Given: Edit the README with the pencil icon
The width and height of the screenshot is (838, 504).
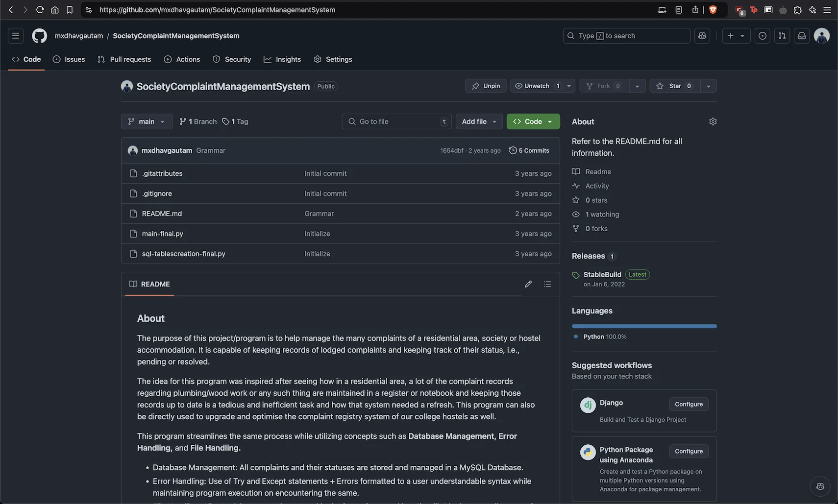Looking at the screenshot, I should [x=528, y=284].
